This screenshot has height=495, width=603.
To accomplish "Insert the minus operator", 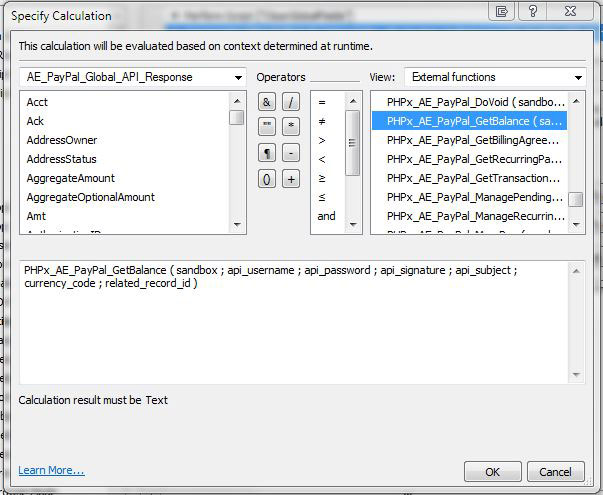I will pos(291,153).
